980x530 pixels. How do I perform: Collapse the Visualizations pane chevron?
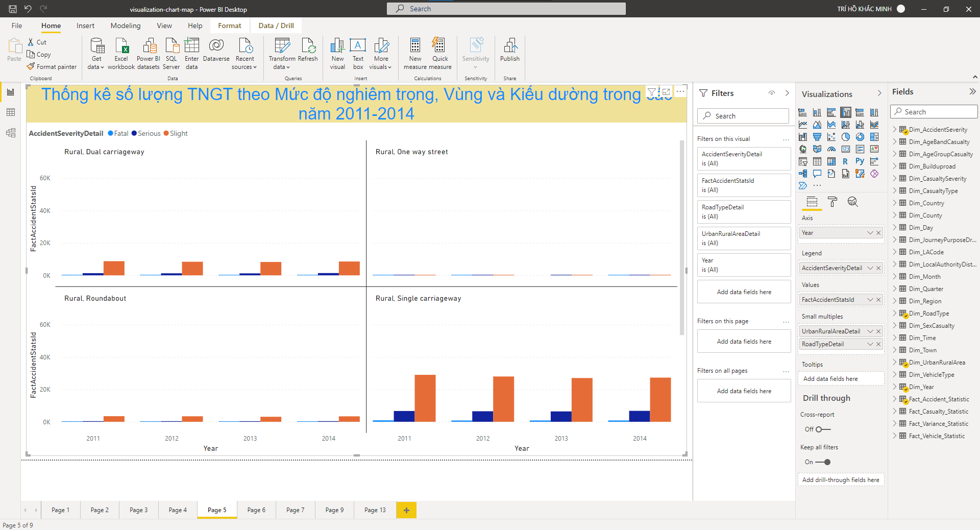pyautogui.click(x=879, y=93)
